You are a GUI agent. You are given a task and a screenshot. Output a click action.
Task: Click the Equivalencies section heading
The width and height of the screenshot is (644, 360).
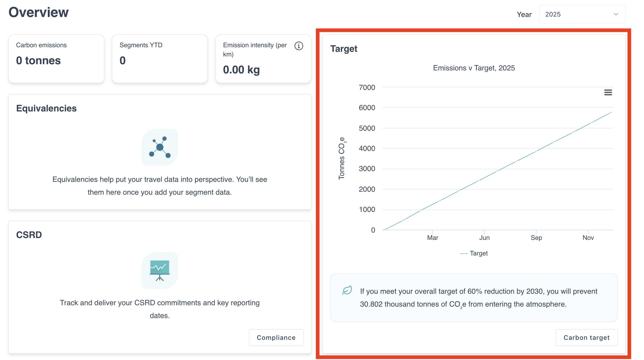coord(46,108)
